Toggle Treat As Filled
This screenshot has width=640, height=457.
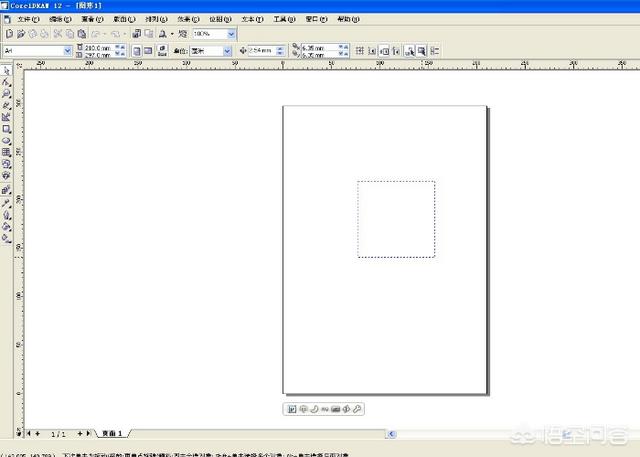[x=422, y=51]
